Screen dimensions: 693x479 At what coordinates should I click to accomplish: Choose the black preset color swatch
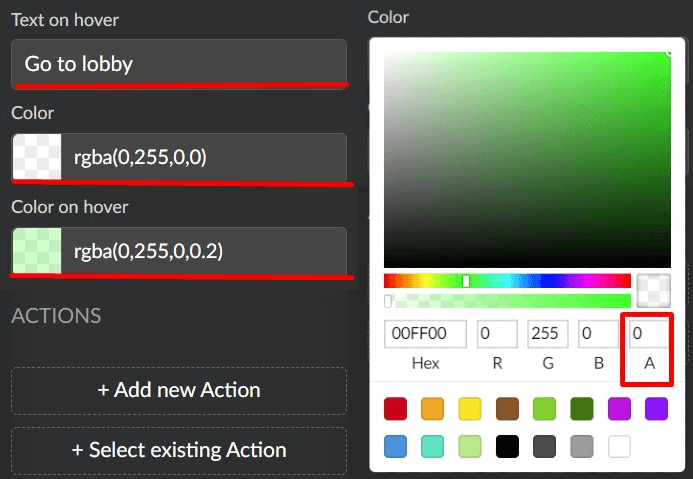(507, 445)
